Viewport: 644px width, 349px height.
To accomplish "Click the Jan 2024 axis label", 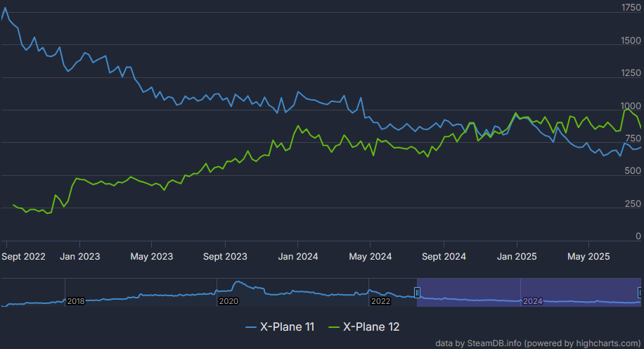I will click(298, 257).
